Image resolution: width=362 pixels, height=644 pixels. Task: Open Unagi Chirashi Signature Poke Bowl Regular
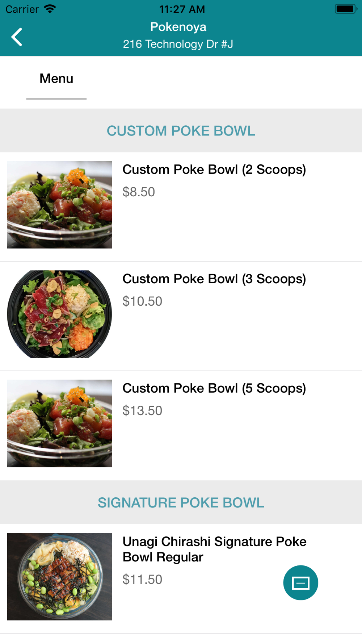click(x=214, y=549)
